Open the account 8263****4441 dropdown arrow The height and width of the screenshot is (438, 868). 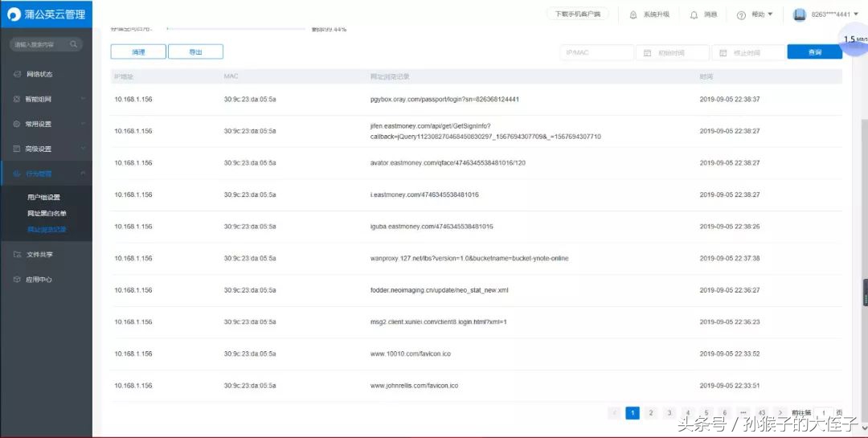857,14
